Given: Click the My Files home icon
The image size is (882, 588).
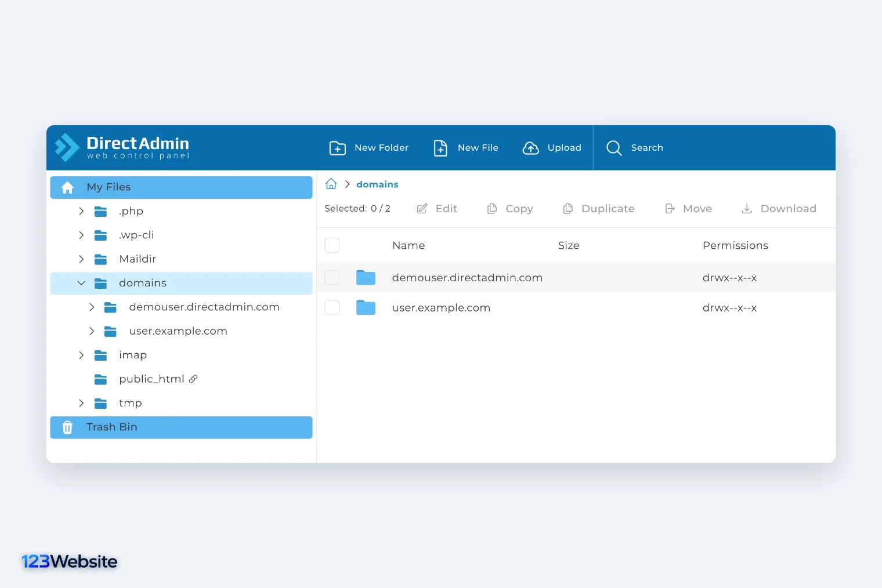Looking at the screenshot, I should pos(67,187).
